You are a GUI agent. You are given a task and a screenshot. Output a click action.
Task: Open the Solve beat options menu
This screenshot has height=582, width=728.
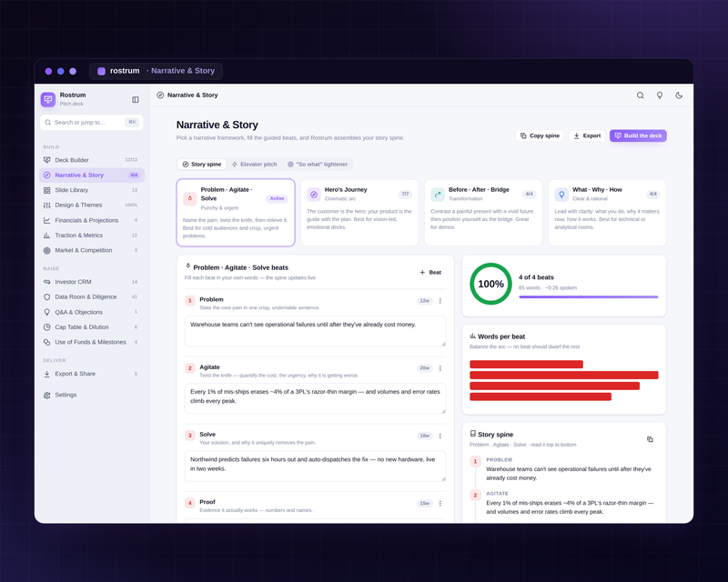point(440,436)
